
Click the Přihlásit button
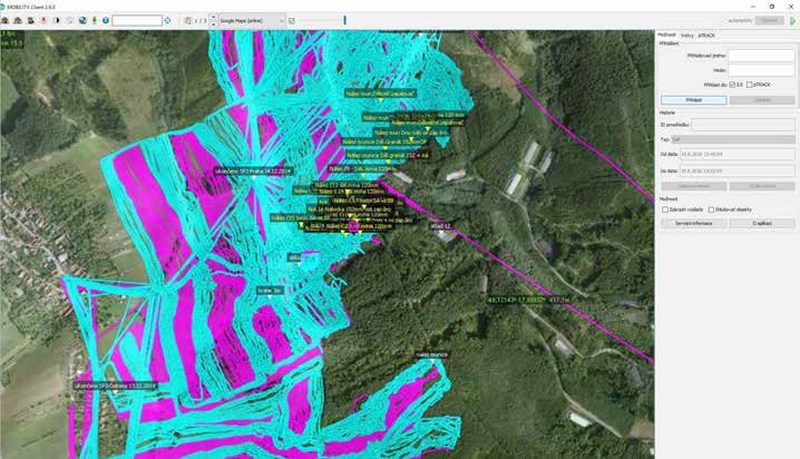pos(693,100)
